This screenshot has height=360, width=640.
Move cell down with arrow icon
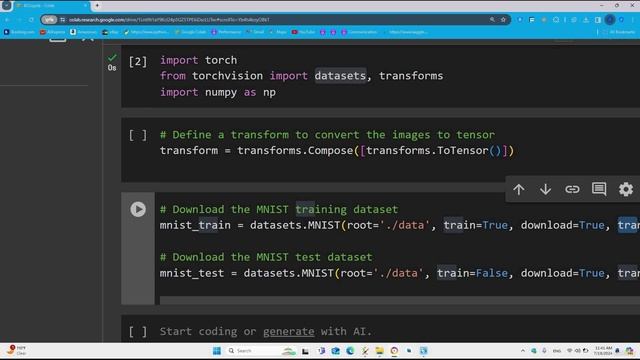[546, 189]
